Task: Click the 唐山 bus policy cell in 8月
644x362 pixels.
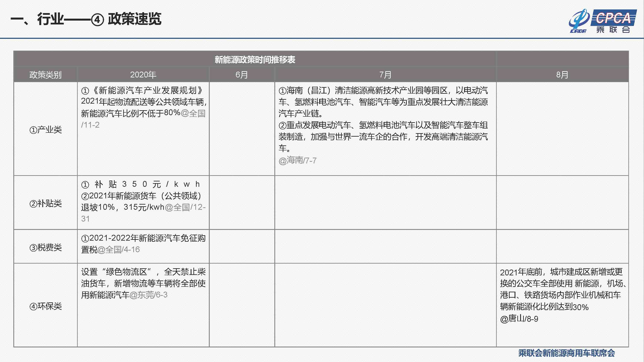Action: point(562,305)
